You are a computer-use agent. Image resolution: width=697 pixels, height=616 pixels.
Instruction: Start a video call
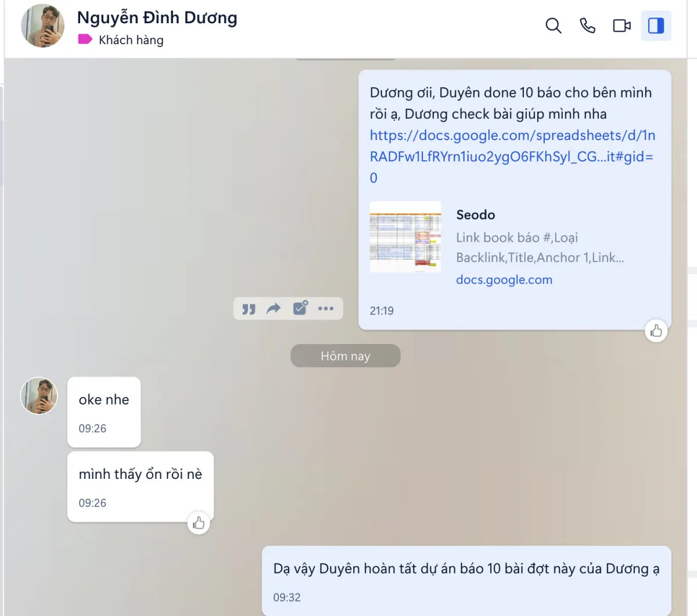(621, 26)
